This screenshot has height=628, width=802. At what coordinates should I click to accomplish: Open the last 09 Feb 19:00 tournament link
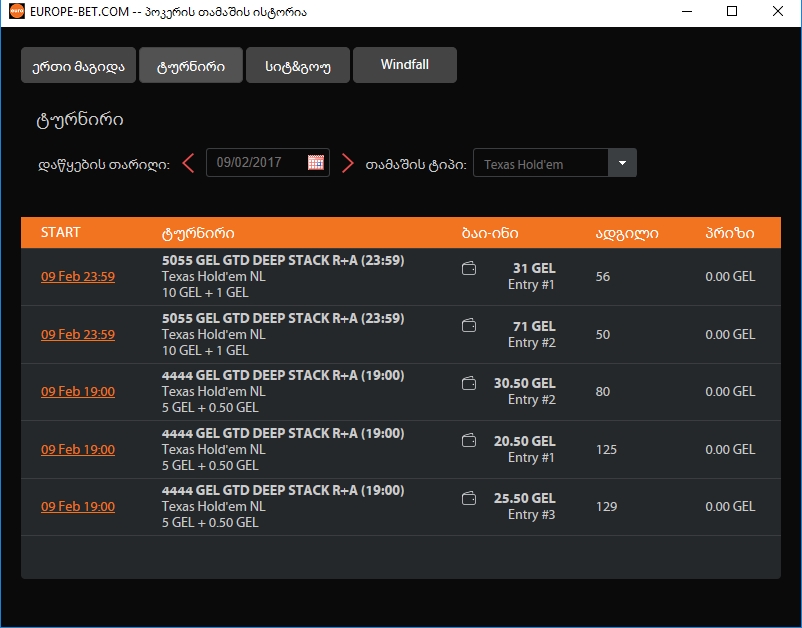pyautogui.click(x=78, y=506)
